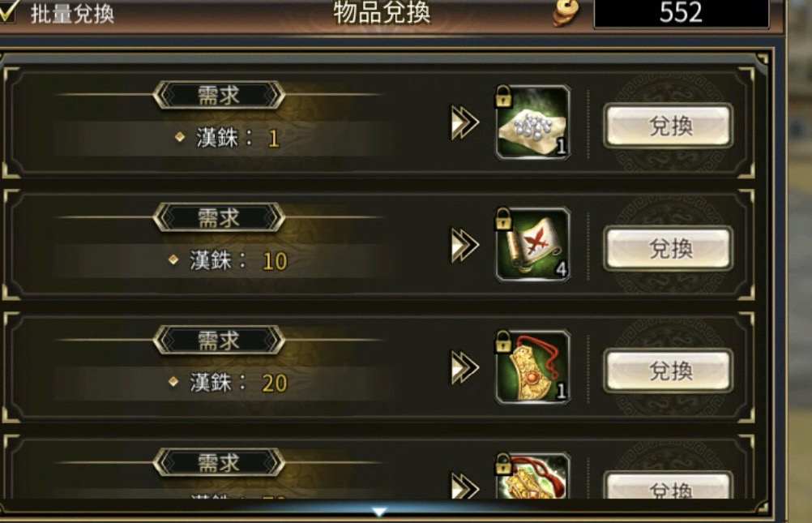Click the double arrow in scroll row
The height and width of the screenshot is (523, 812).
pyautogui.click(x=464, y=245)
